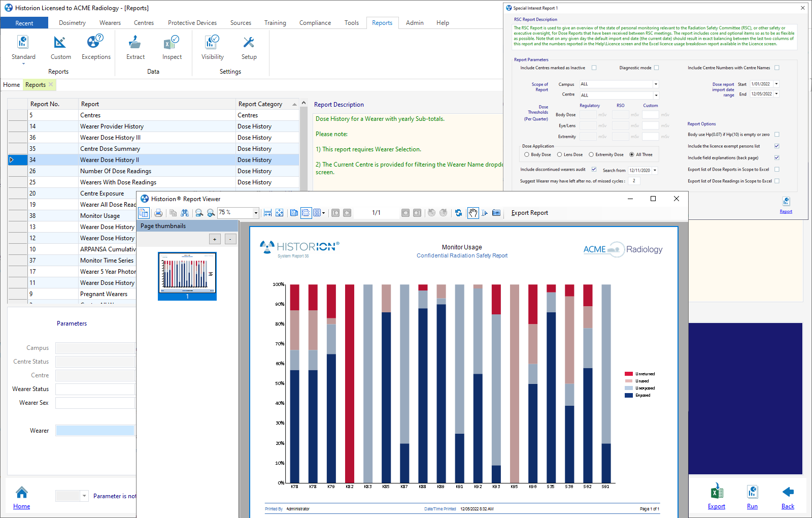Screen dimensions: 812x518
Task: Click the binoculars find icon
Action: (185, 213)
